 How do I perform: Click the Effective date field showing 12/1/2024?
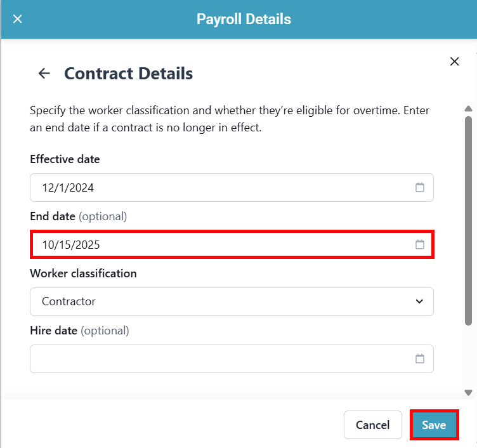coord(222,188)
